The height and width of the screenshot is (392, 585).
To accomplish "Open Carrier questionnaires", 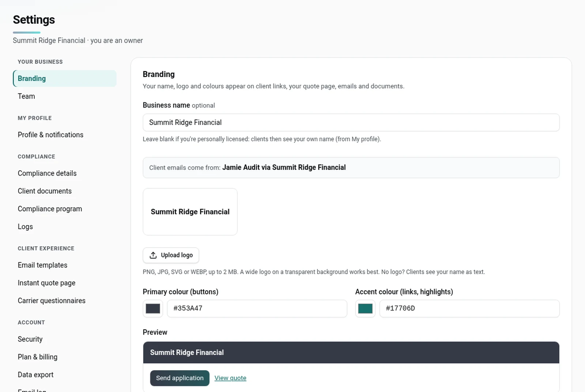I will pos(65,301).
